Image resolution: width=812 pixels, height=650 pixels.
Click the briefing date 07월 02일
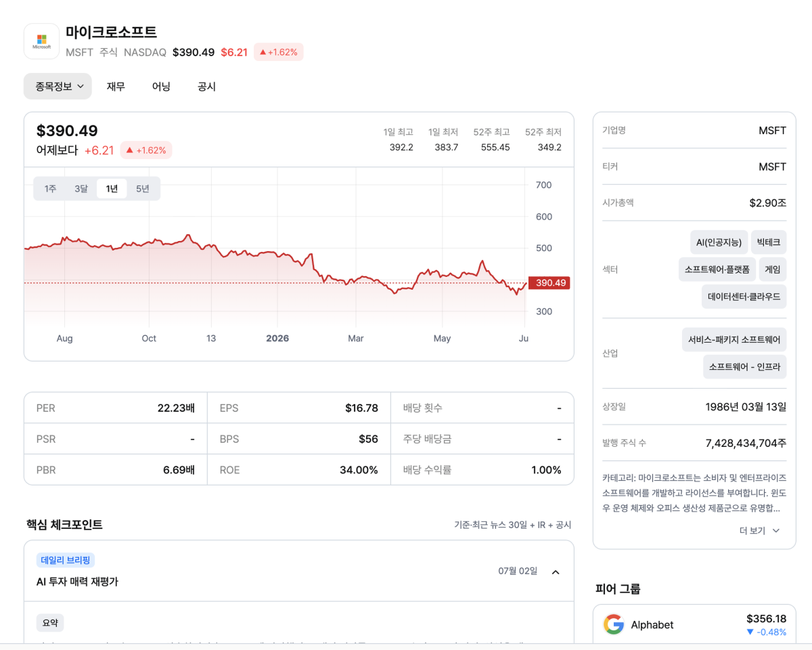click(518, 571)
